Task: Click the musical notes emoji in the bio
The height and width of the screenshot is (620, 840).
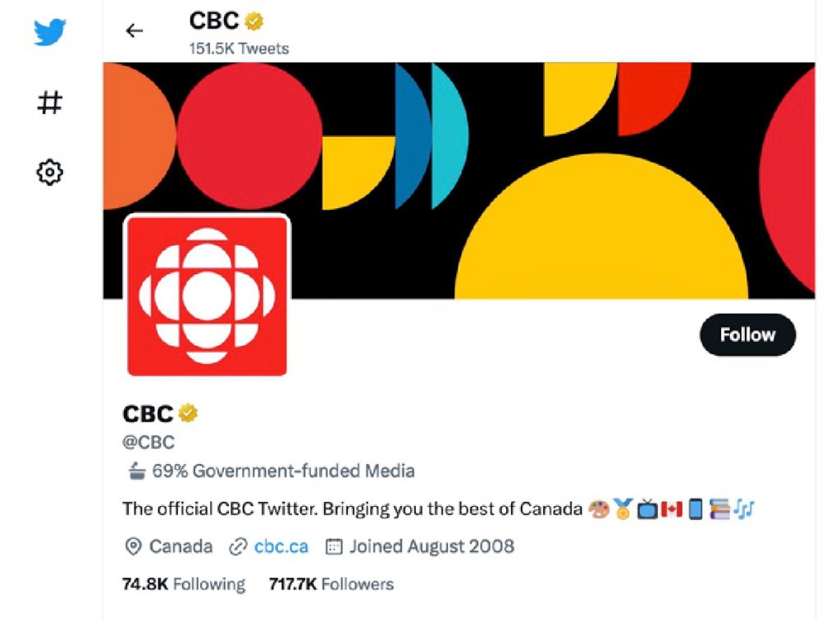Action: (742, 508)
